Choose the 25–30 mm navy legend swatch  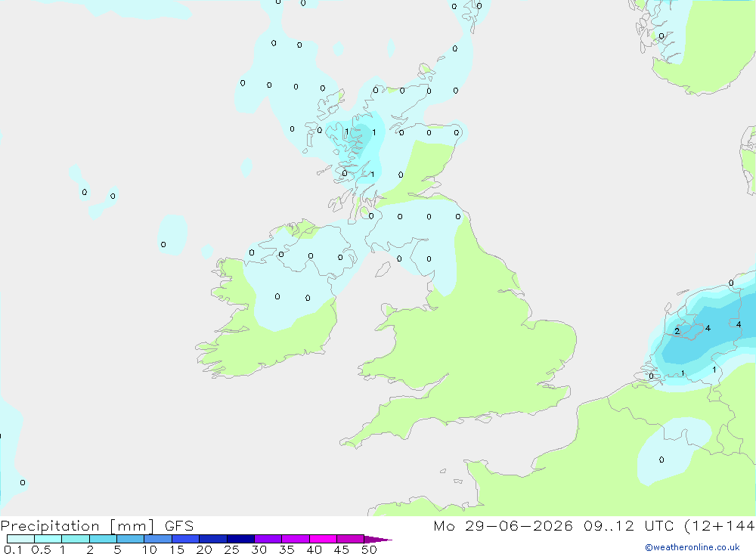pos(240,539)
